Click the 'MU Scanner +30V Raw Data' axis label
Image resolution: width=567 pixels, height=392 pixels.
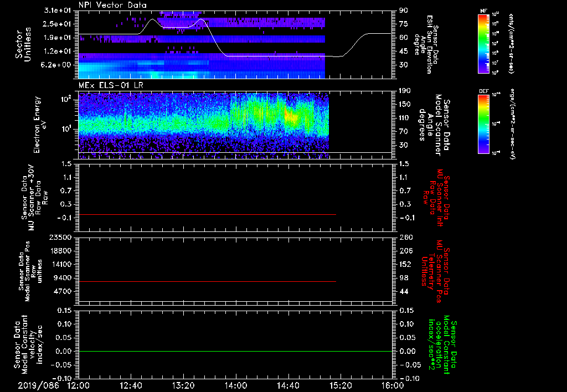click(x=35, y=198)
